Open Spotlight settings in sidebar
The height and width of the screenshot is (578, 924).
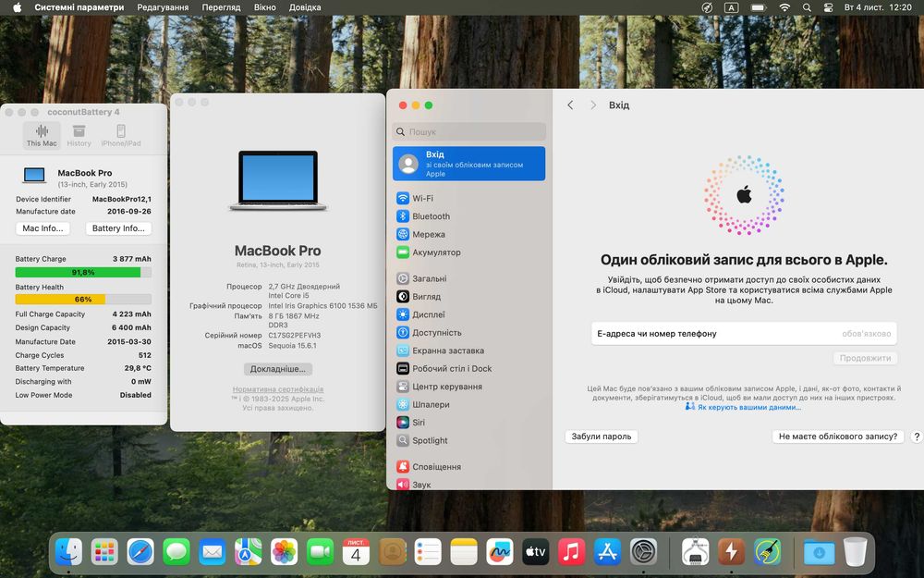pyautogui.click(x=469, y=440)
